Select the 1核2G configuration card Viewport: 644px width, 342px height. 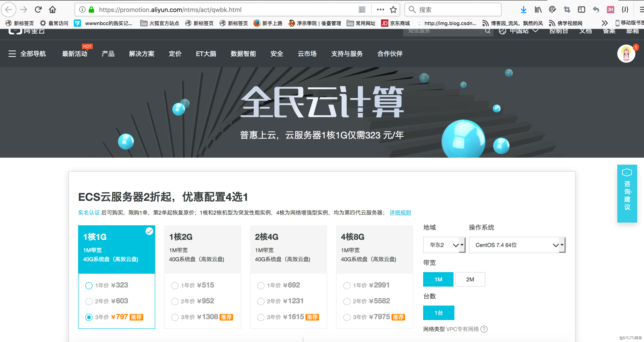(203, 249)
